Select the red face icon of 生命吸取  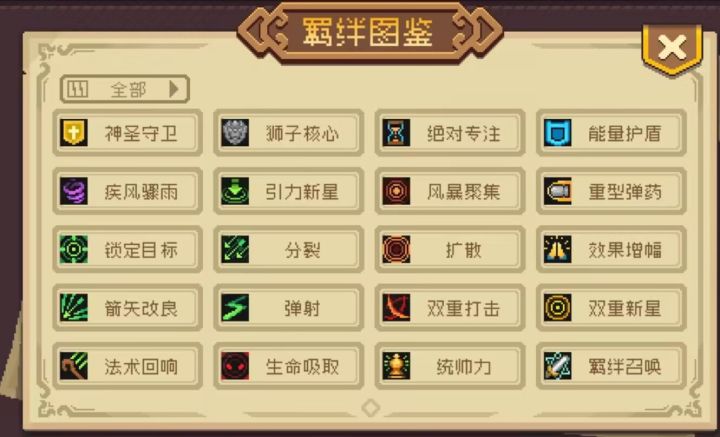(235, 366)
